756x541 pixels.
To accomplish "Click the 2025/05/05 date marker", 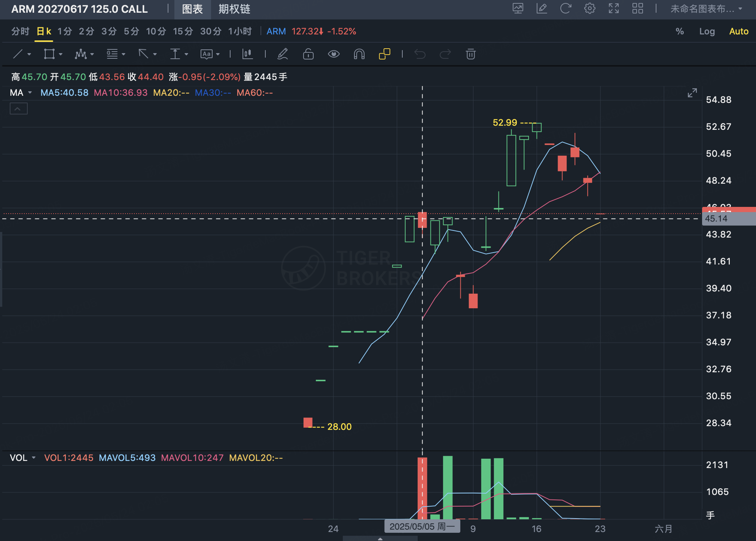I will point(422,526).
